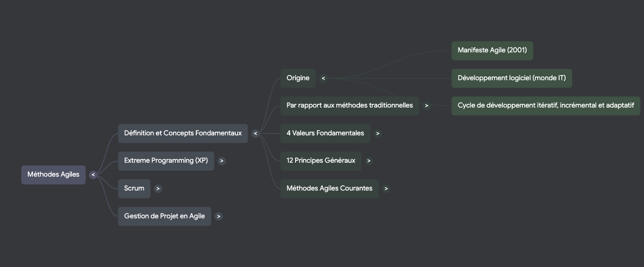Expand arrow for Par rapport aux méthodes traditionnelles
644x267 pixels.
pyautogui.click(x=426, y=106)
